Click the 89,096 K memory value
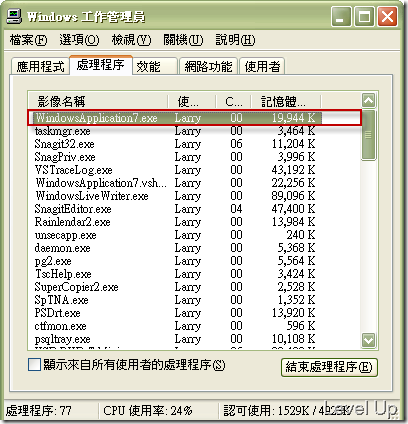 click(x=293, y=196)
